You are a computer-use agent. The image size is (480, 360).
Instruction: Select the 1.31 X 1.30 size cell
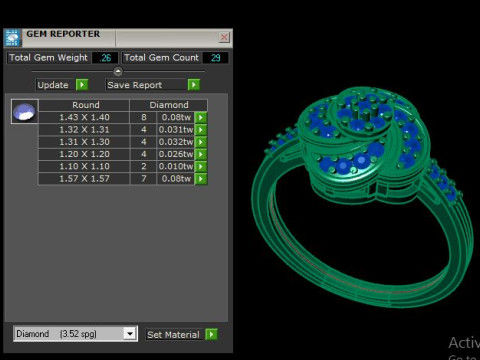click(x=84, y=142)
